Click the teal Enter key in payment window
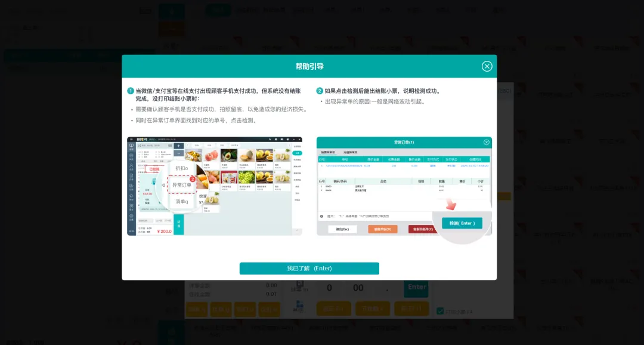Screen dimensions: 644x345 [x=416, y=288]
